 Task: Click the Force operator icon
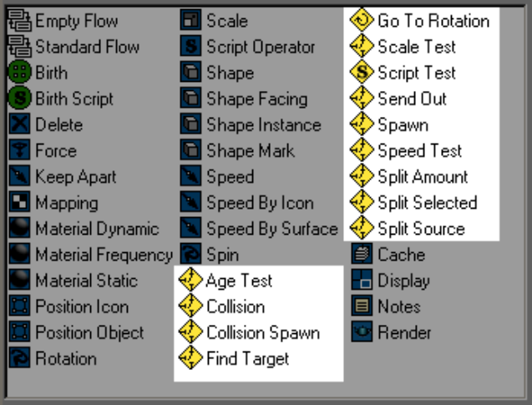point(19,150)
